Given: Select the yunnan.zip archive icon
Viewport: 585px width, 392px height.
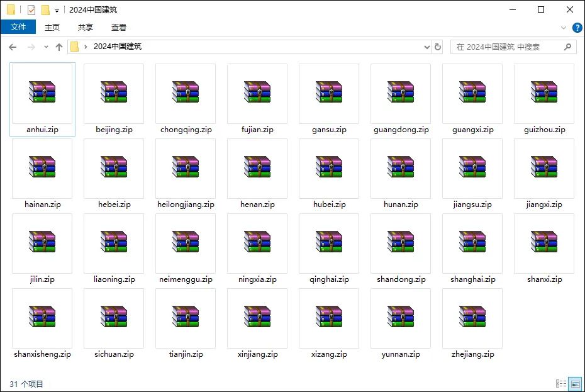Looking at the screenshot, I should [x=400, y=316].
